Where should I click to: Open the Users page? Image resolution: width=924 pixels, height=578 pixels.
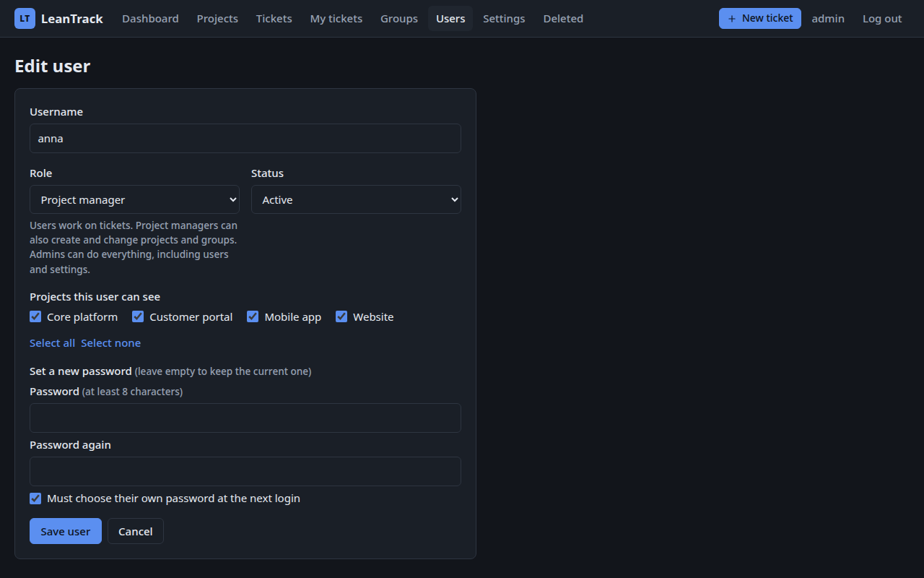pyautogui.click(x=450, y=19)
